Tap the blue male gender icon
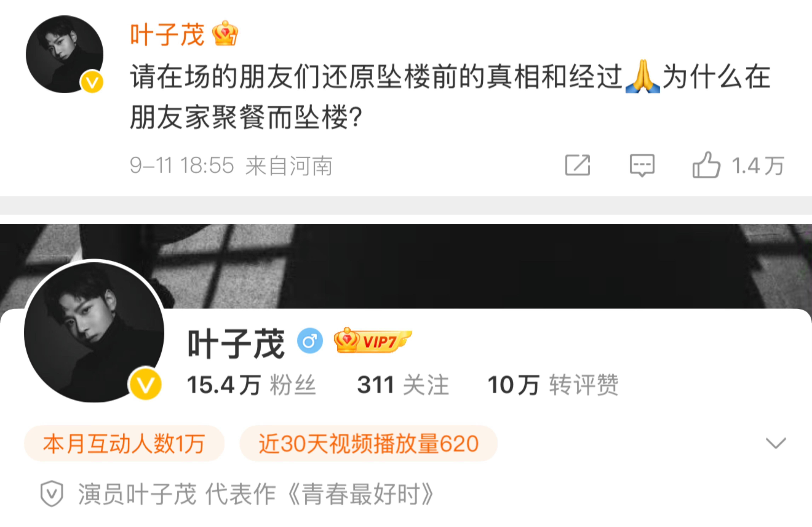Image resolution: width=812 pixels, height=527 pixels. click(x=310, y=340)
